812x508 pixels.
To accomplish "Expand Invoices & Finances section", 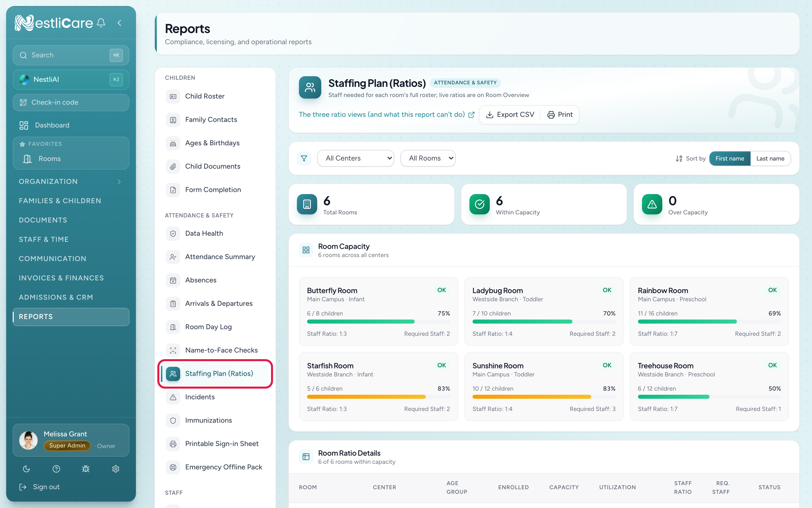I will tap(71, 278).
